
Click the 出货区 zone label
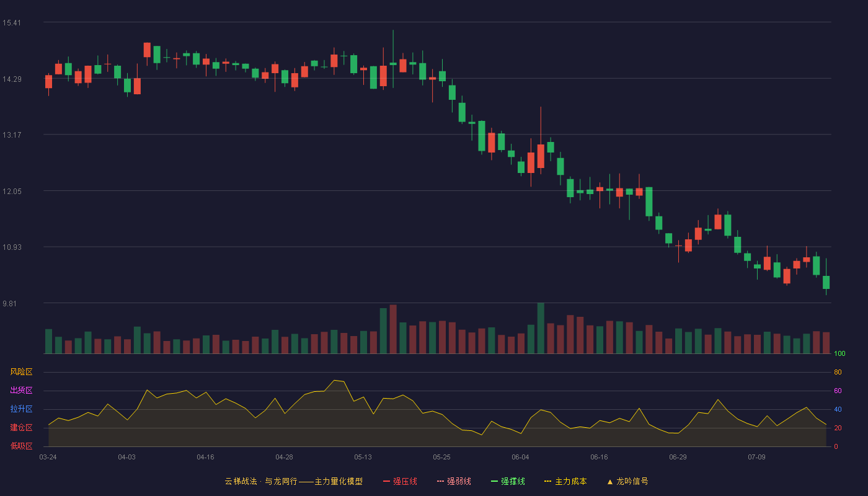tap(22, 391)
